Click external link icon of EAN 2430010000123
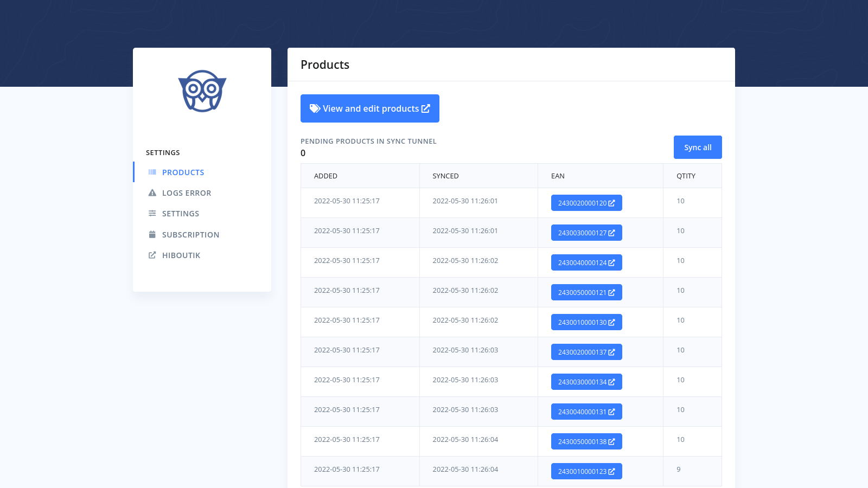Viewport: 868px width, 488px height. (612, 471)
